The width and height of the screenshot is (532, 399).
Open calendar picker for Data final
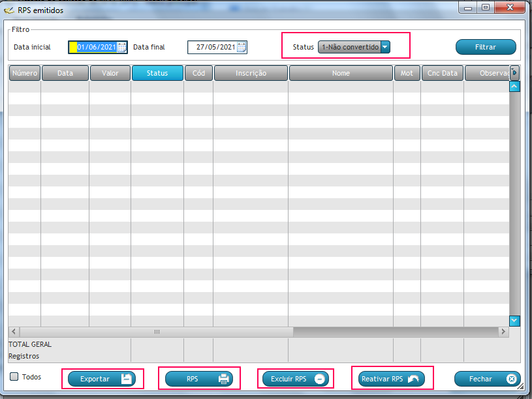click(x=242, y=47)
